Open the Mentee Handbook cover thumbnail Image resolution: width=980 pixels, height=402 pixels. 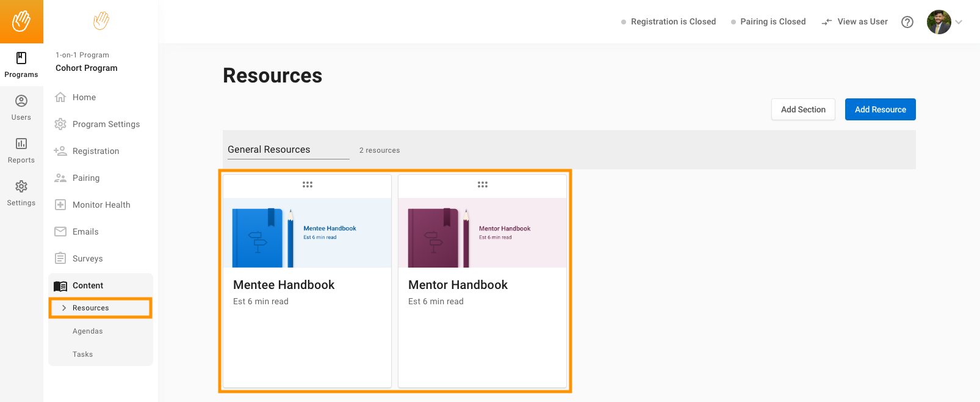pyautogui.click(x=307, y=233)
